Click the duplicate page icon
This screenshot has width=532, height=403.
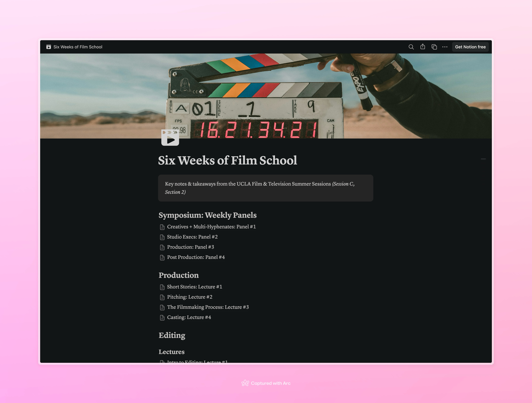pyautogui.click(x=434, y=47)
